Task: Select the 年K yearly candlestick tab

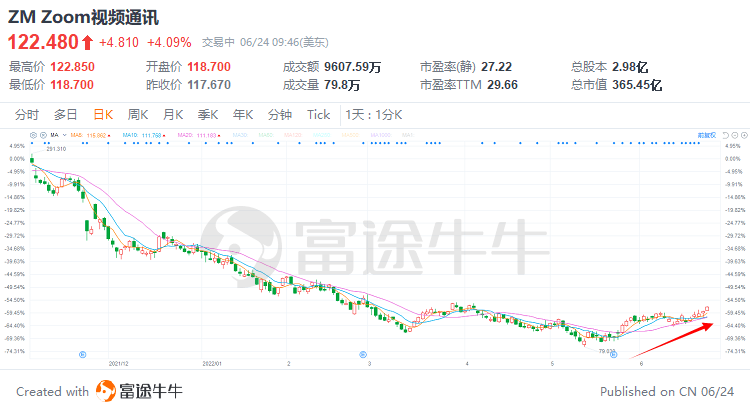Action: pyautogui.click(x=243, y=115)
